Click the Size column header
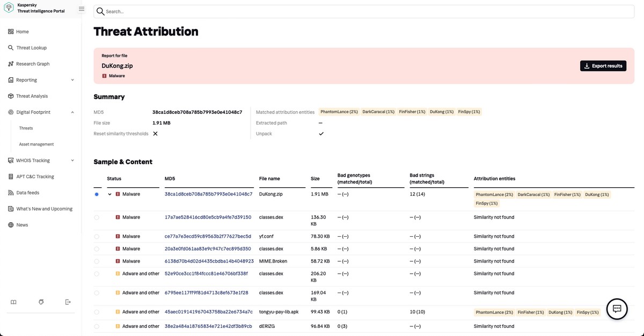The height and width of the screenshot is (336, 644). [x=315, y=179]
